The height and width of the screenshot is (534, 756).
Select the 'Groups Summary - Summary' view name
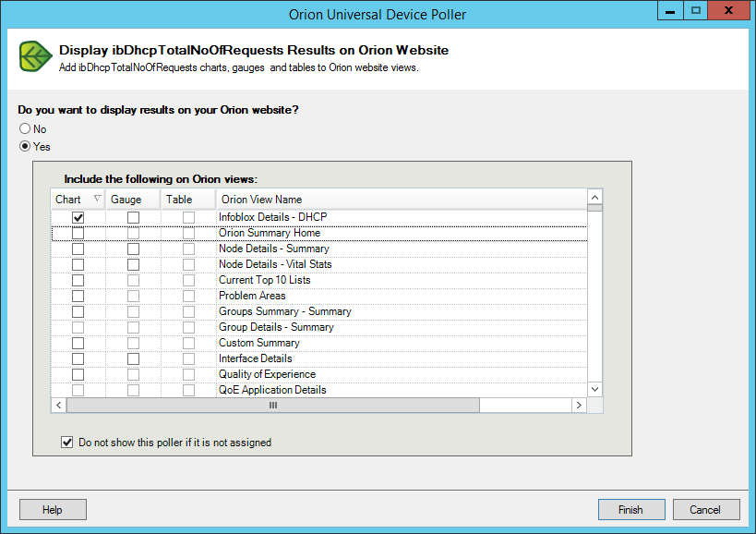[x=285, y=311]
